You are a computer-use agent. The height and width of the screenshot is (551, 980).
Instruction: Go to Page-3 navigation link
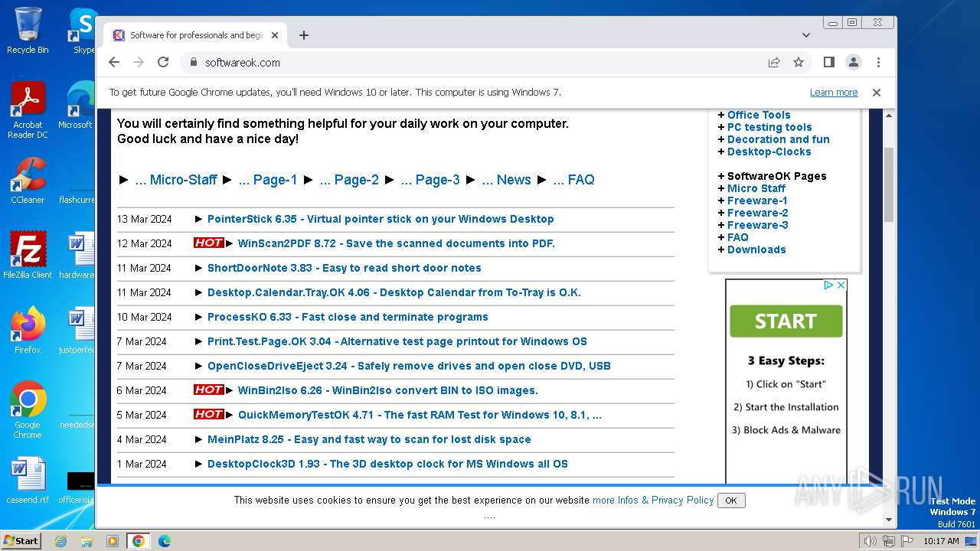click(430, 180)
